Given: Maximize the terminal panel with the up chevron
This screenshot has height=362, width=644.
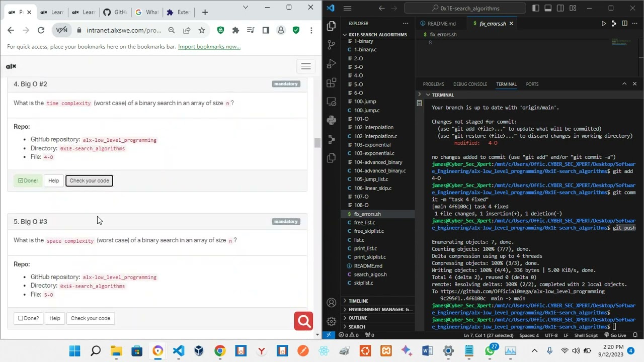Looking at the screenshot, I should click(x=624, y=84).
